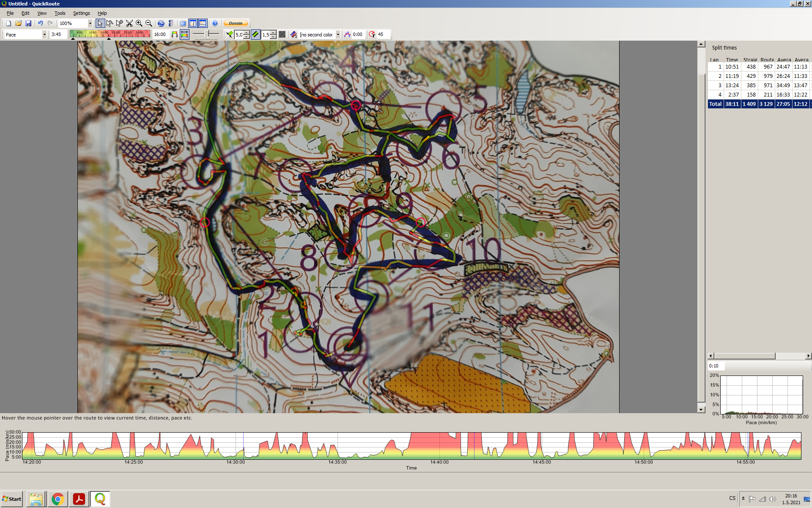Open Chrome from the taskbar
The image size is (812, 508).
58,499
